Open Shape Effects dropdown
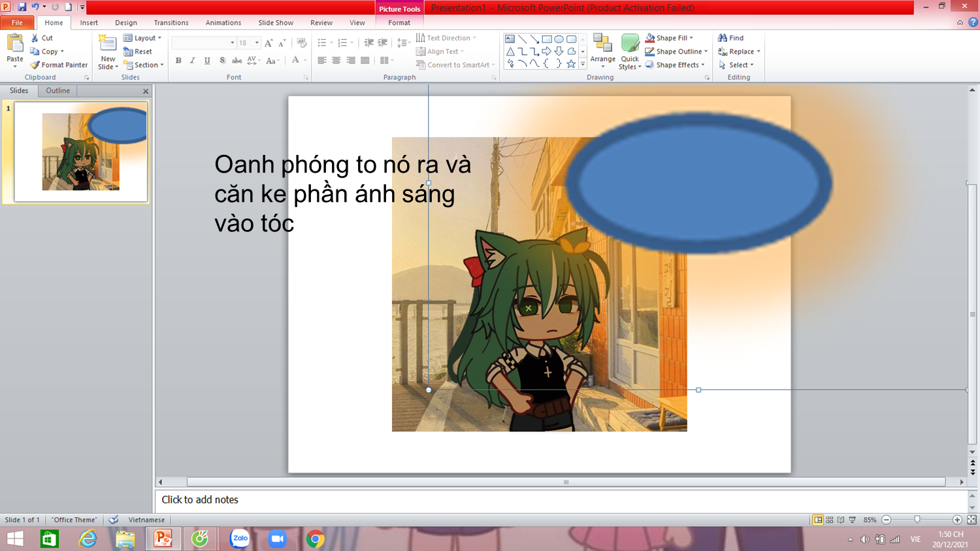The width and height of the screenshot is (980, 551). coord(675,65)
